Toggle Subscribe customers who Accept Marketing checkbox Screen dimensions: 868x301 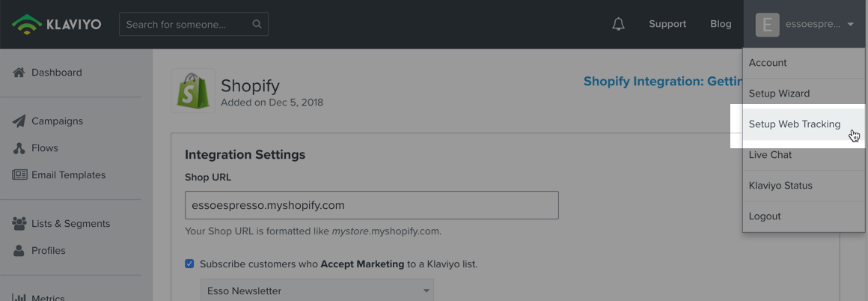(x=190, y=264)
